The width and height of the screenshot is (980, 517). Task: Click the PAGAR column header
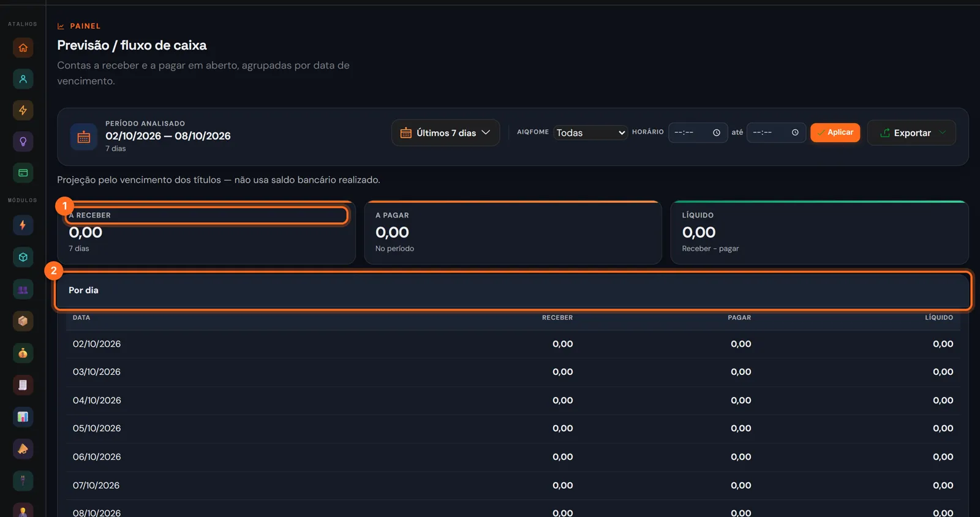coord(739,318)
